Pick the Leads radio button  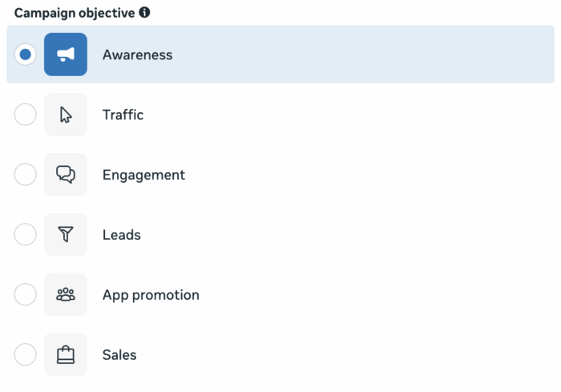26,235
